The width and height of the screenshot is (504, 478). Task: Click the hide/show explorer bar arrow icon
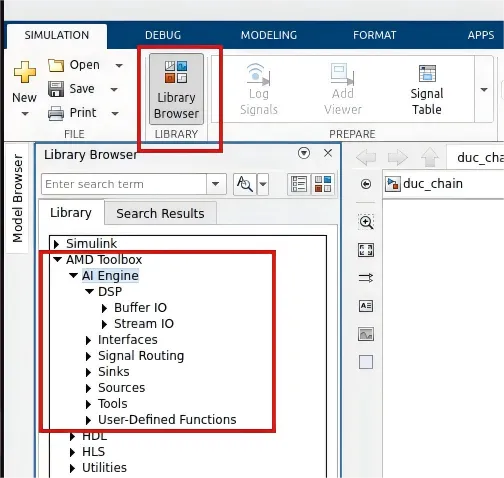pos(366,184)
